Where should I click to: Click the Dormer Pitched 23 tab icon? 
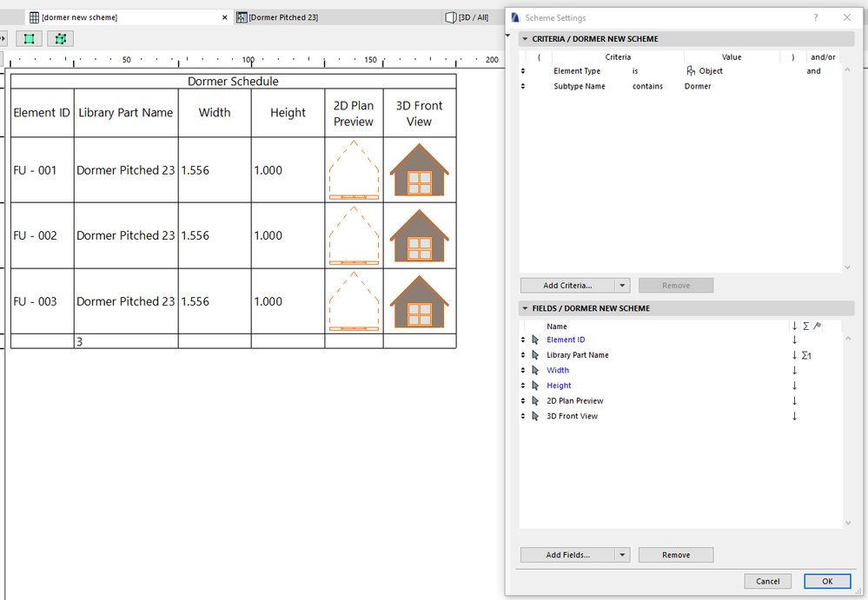(x=242, y=17)
